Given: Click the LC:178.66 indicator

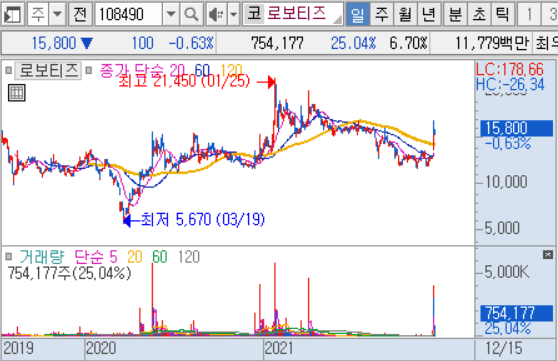Looking at the screenshot, I should [510, 69].
